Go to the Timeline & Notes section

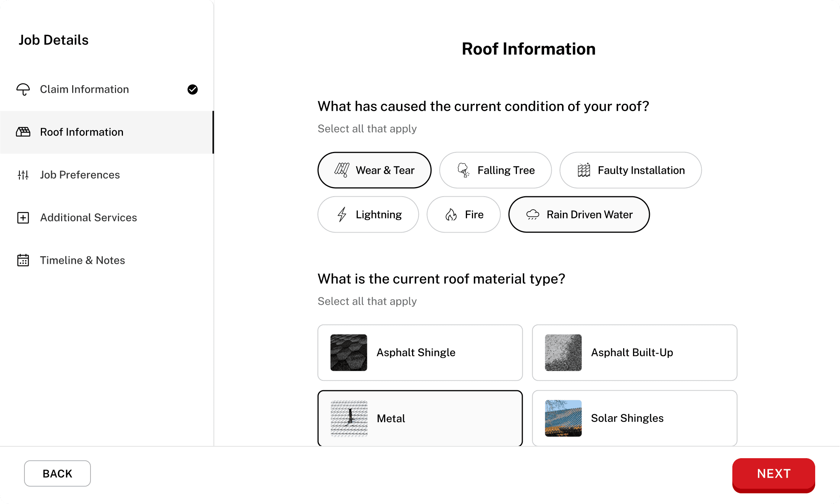(x=82, y=260)
